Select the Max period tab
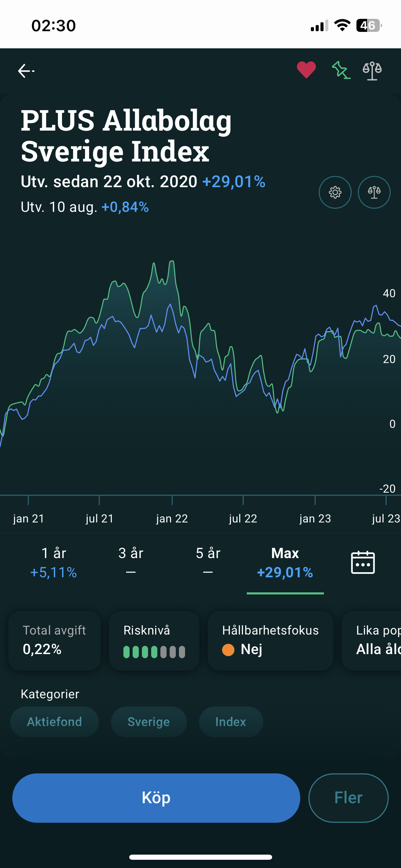The width and height of the screenshot is (401, 868). click(285, 563)
